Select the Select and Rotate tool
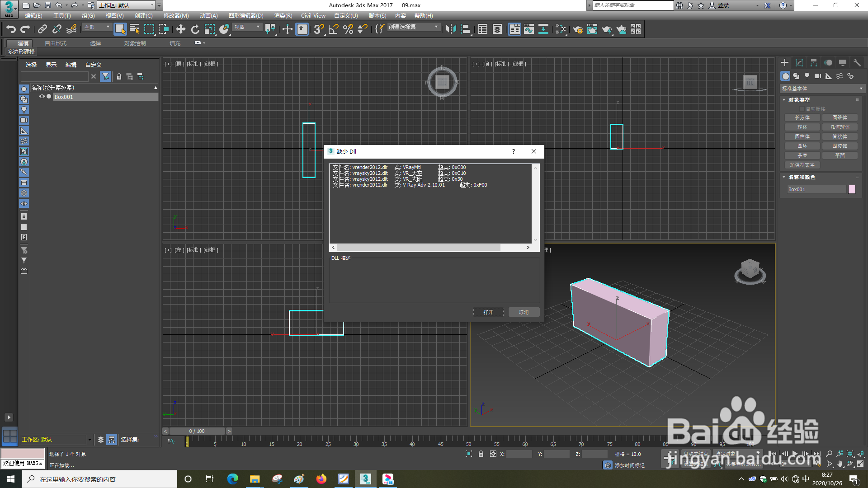 pyautogui.click(x=195, y=29)
